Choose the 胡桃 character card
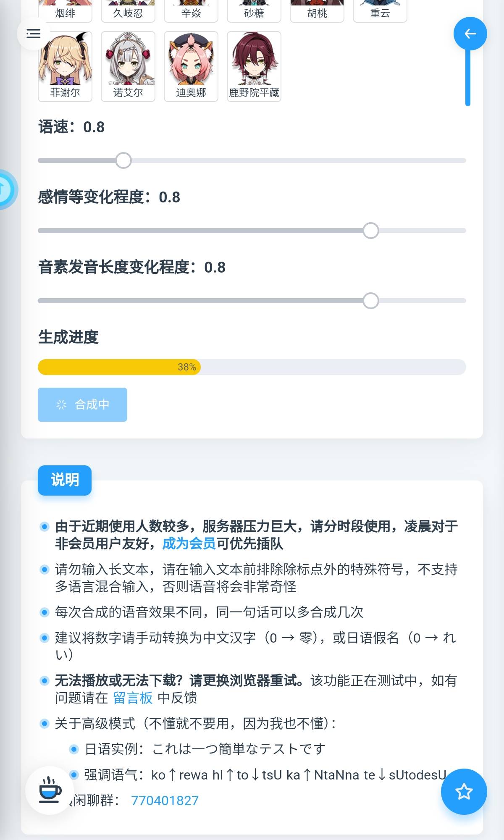 click(317, 12)
